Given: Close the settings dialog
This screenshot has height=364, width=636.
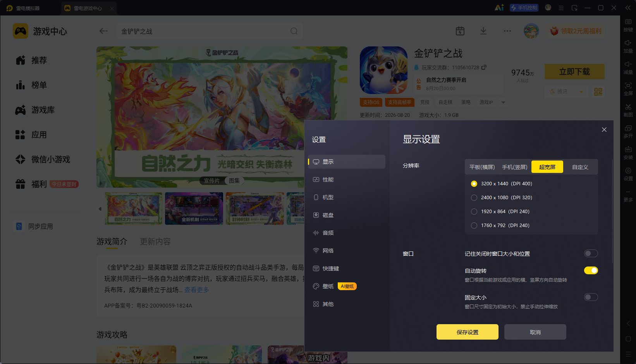Looking at the screenshot, I should tap(604, 130).
